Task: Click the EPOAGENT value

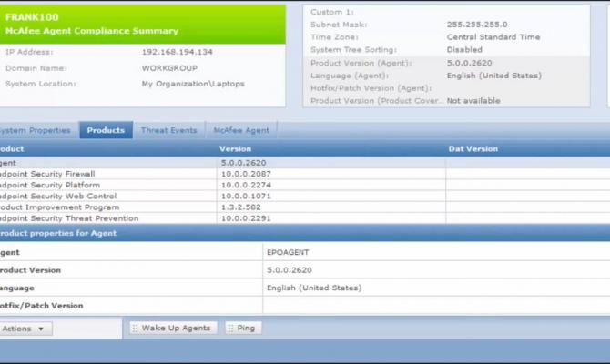Action: coord(288,252)
